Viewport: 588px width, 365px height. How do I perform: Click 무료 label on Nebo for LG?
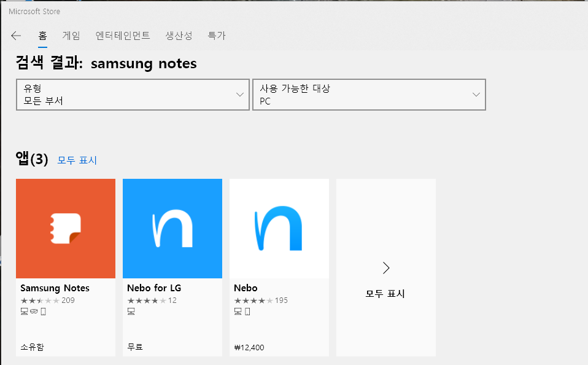pos(135,347)
